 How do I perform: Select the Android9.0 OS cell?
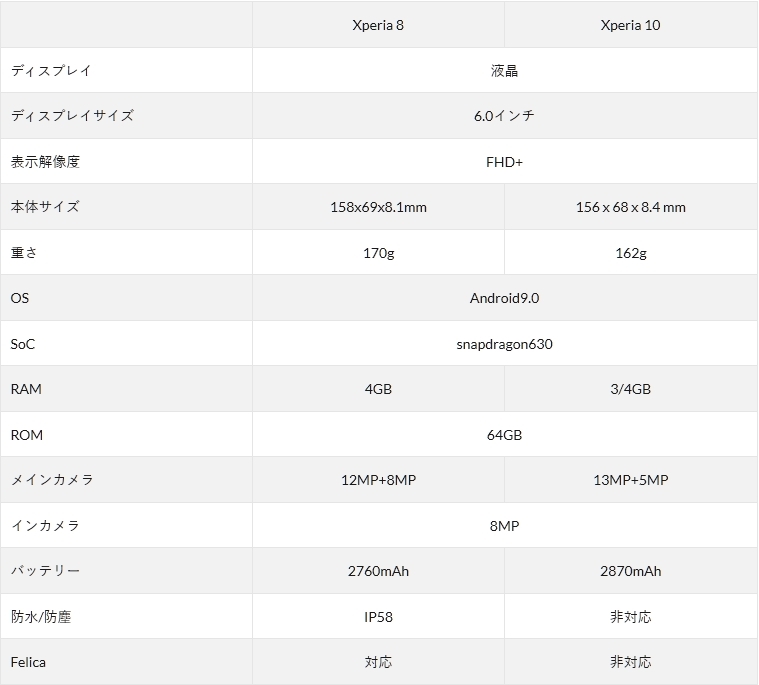point(504,298)
